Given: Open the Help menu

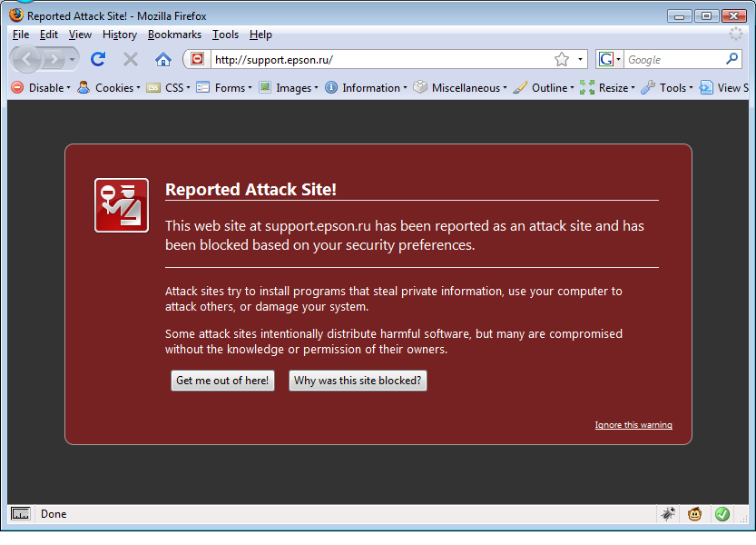Looking at the screenshot, I should point(260,35).
